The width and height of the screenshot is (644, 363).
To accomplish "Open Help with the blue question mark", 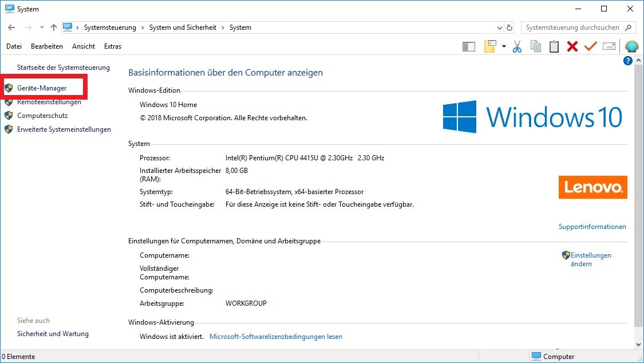I will (627, 61).
